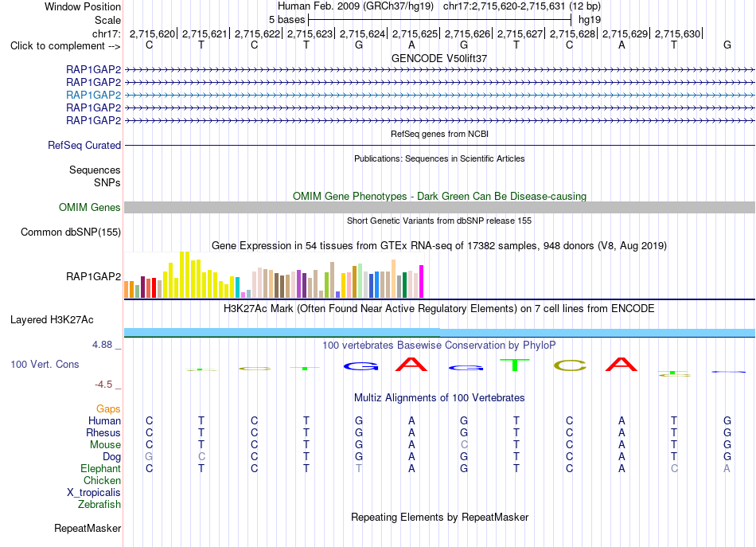756x547 pixels.
Task: Click the Chicken species label
Action: coord(102,480)
